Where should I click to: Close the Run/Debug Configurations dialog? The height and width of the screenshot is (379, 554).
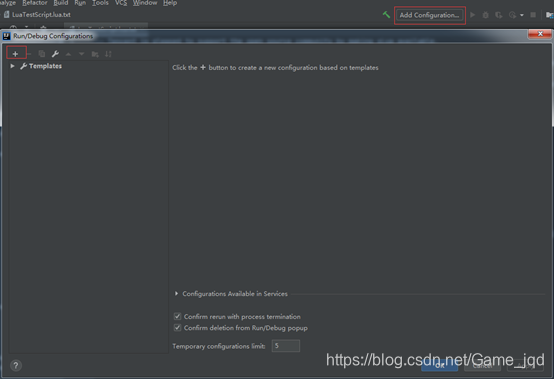(x=540, y=34)
